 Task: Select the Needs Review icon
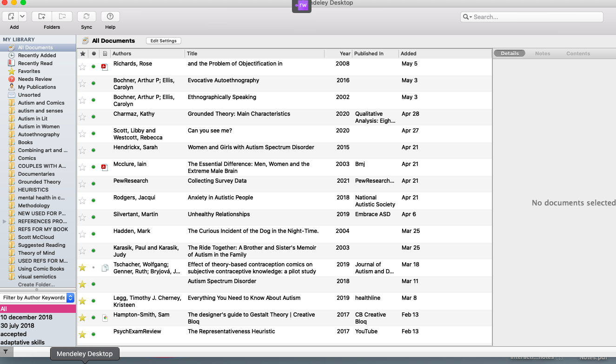[12, 79]
